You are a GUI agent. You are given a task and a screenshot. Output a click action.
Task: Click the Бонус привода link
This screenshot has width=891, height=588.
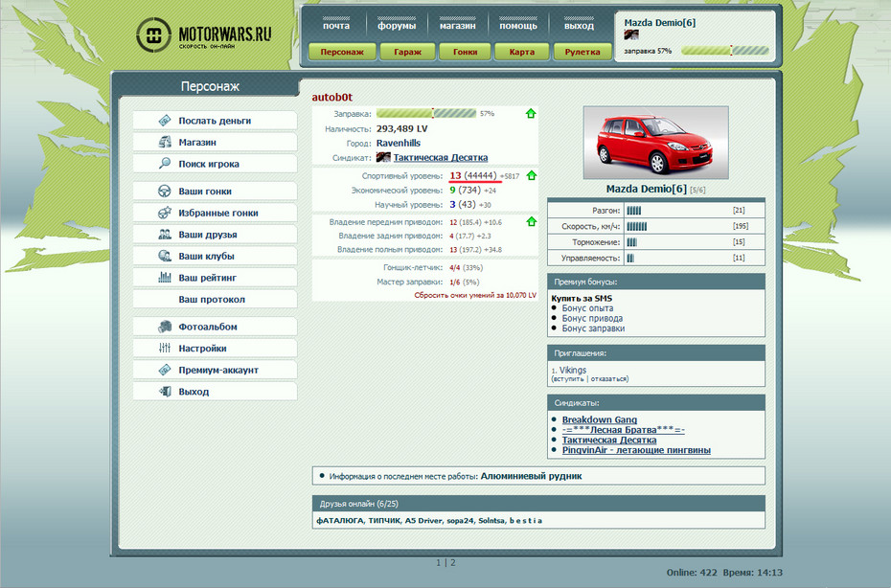click(x=592, y=318)
